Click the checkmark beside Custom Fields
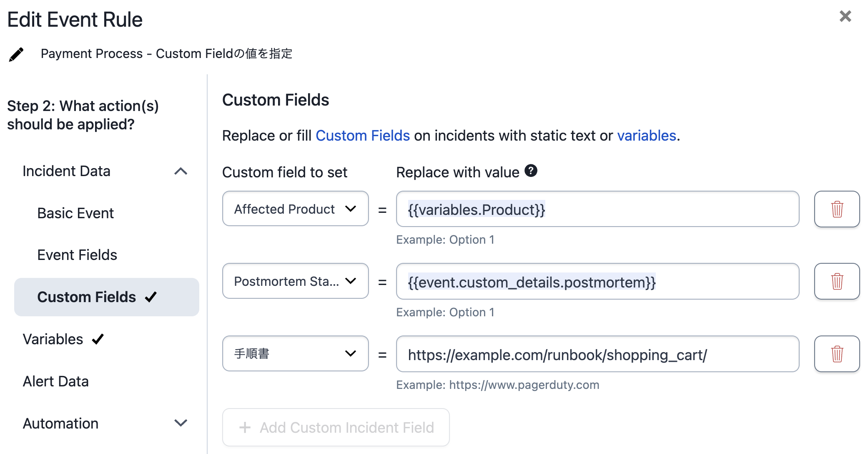Viewport: 868px width, 454px height. 151,297
